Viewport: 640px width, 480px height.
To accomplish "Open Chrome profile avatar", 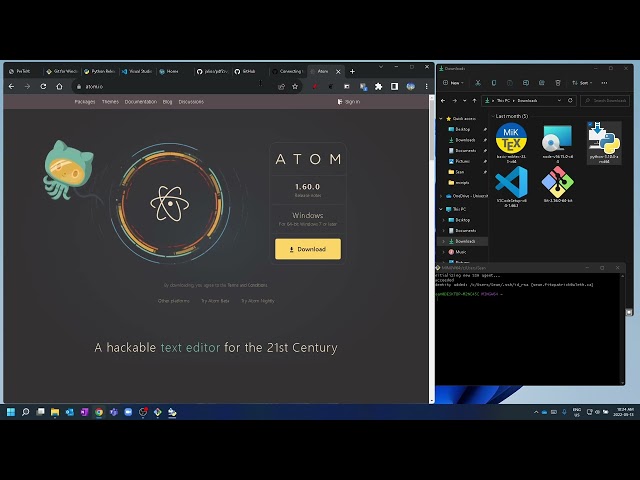I will click(x=411, y=87).
